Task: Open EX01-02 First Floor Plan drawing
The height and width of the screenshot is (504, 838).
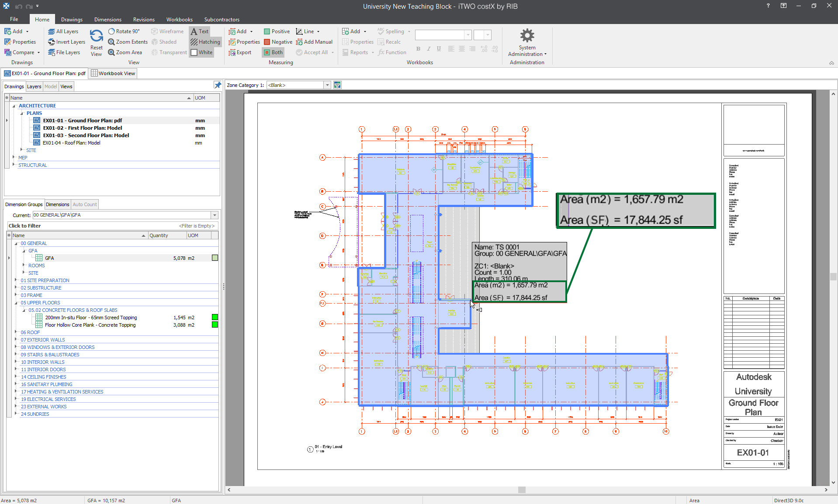Action: (82, 128)
